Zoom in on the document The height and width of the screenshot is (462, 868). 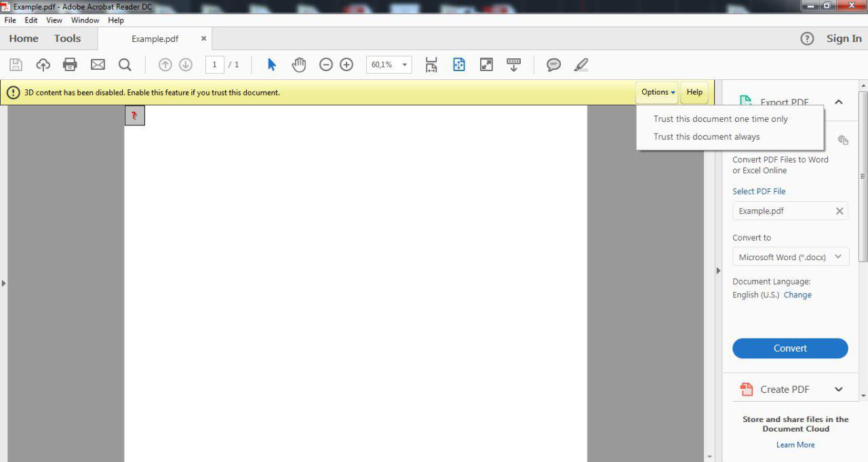346,64
